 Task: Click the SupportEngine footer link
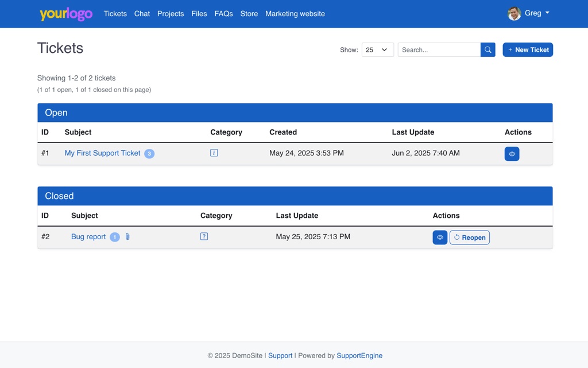[359, 355]
